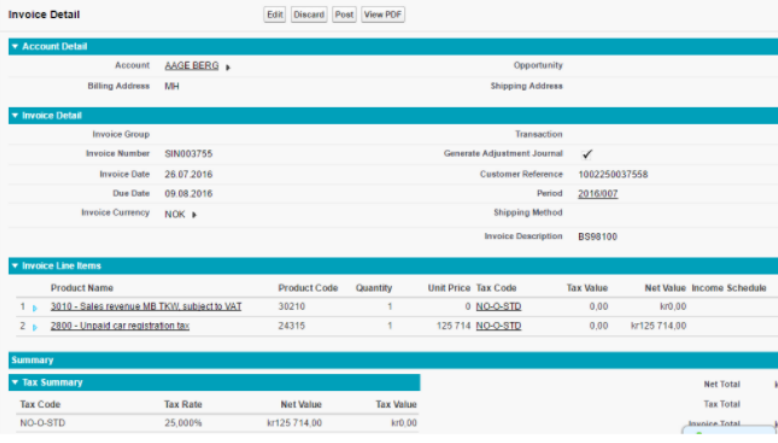Screen dimensions: 778x443
Task: Click invoice description BS98100
Action: click(597, 237)
